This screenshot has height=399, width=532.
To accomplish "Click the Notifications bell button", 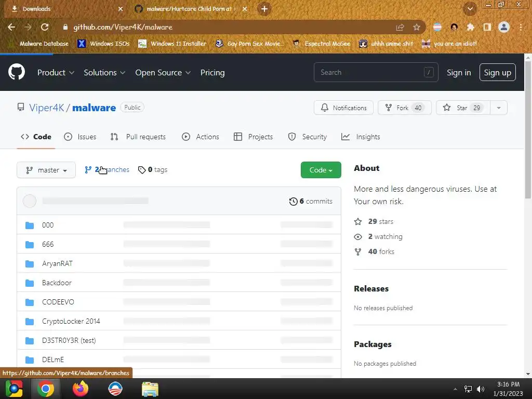I will click(343, 108).
